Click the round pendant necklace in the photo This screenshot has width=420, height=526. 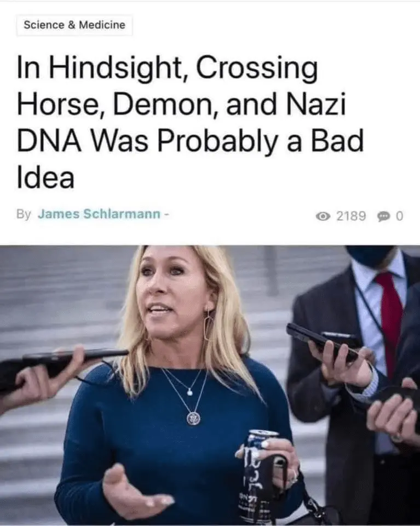pyautogui.click(x=194, y=418)
